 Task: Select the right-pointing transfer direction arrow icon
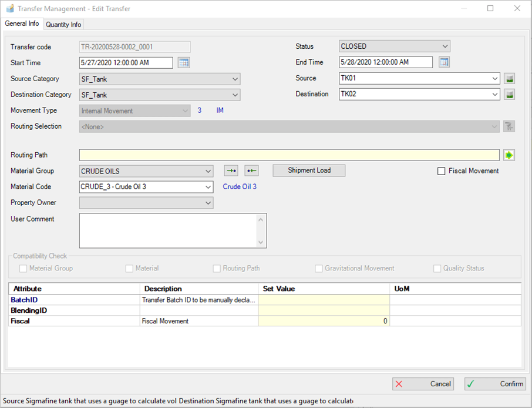231,170
